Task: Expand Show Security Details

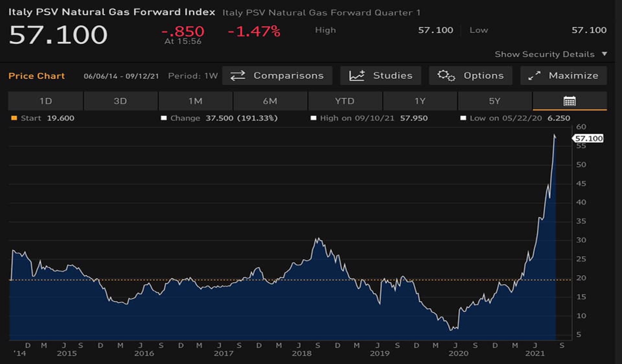Action: (x=551, y=54)
